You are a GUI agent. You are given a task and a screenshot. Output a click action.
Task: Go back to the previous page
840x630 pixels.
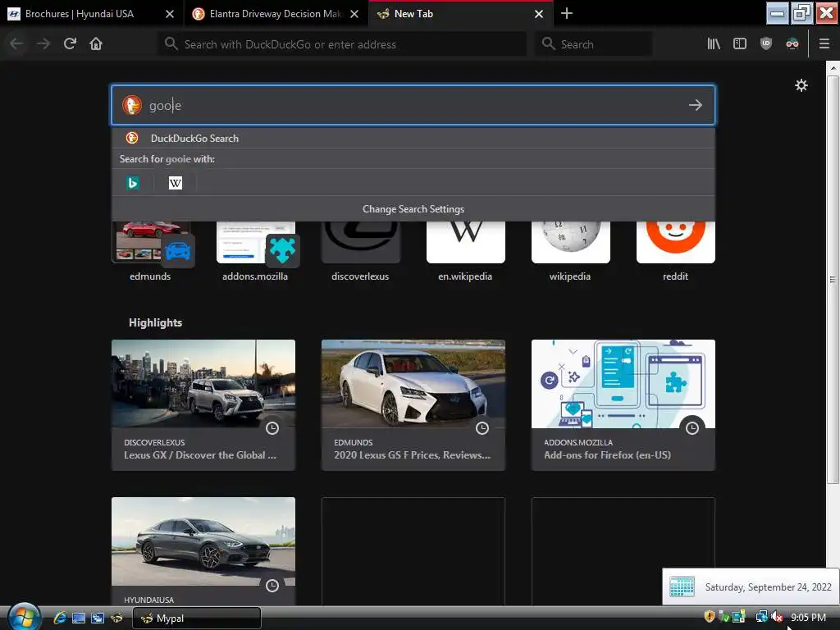click(16, 44)
